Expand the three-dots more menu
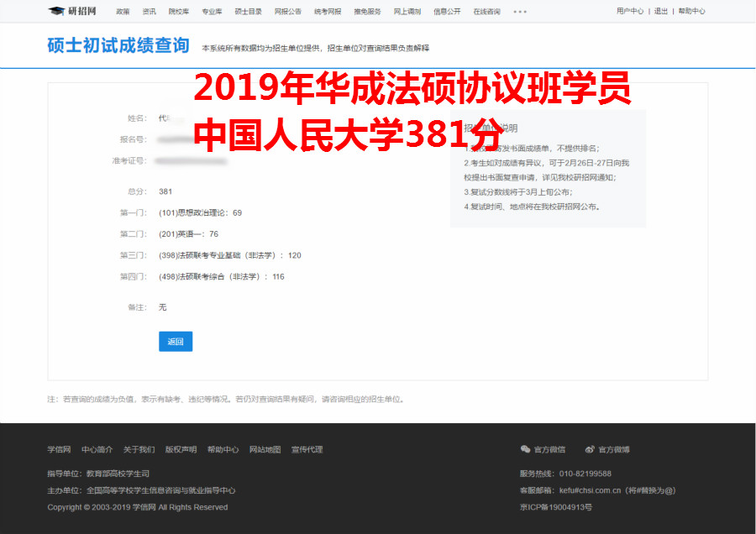 pos(520,12)
